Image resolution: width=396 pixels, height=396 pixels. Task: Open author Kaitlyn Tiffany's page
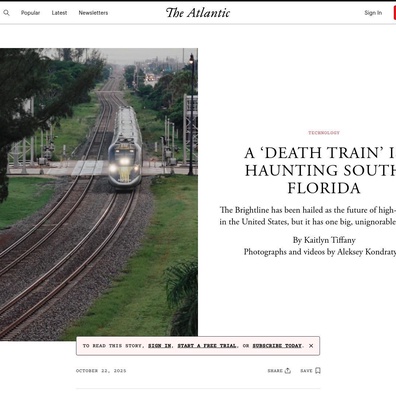(x=329, y=240)
